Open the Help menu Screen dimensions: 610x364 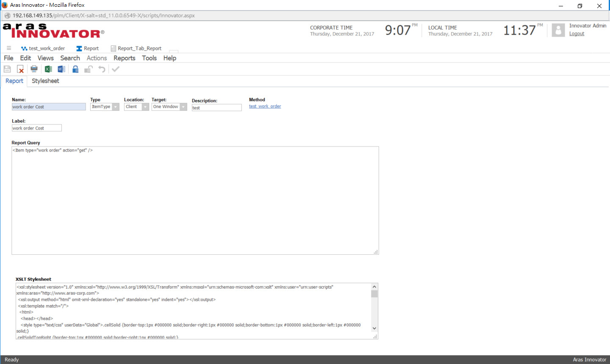coord(170,58)
